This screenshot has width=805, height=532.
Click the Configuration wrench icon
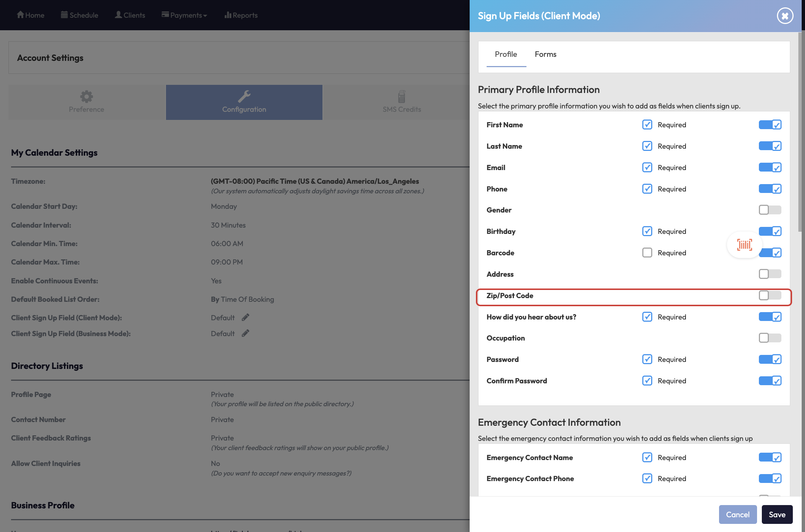click(x=244, y=97)
